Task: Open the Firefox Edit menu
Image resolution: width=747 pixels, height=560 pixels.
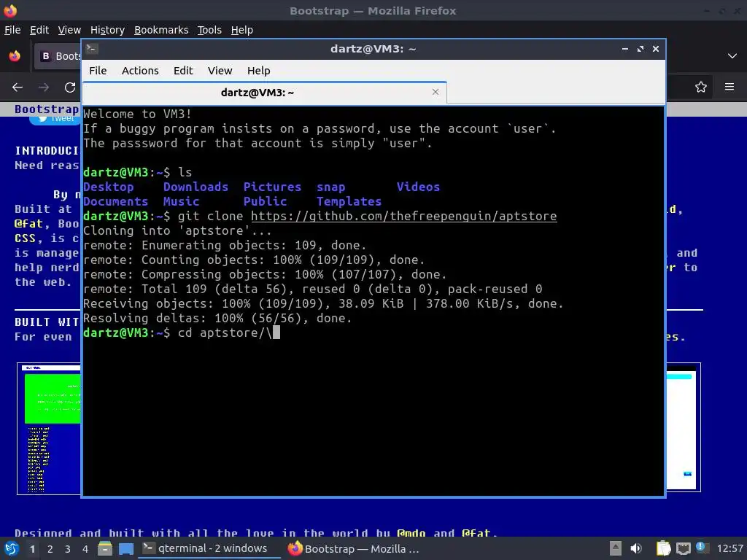Action: pos(39,30)
